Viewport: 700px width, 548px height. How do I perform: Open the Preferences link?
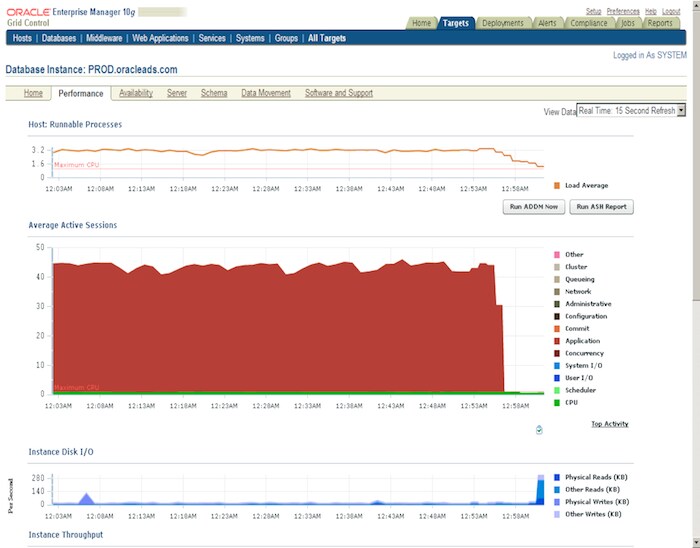click(x=623, y=10)
